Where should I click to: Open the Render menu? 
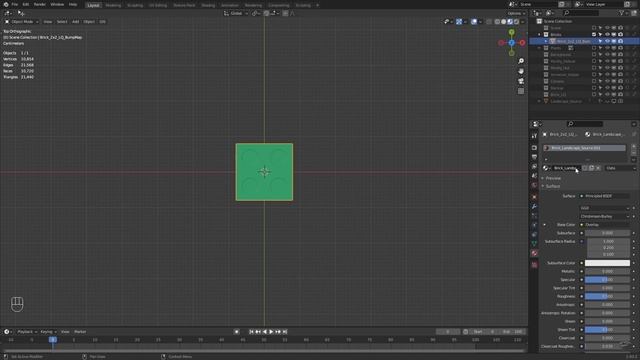click(x=40, y=4)
